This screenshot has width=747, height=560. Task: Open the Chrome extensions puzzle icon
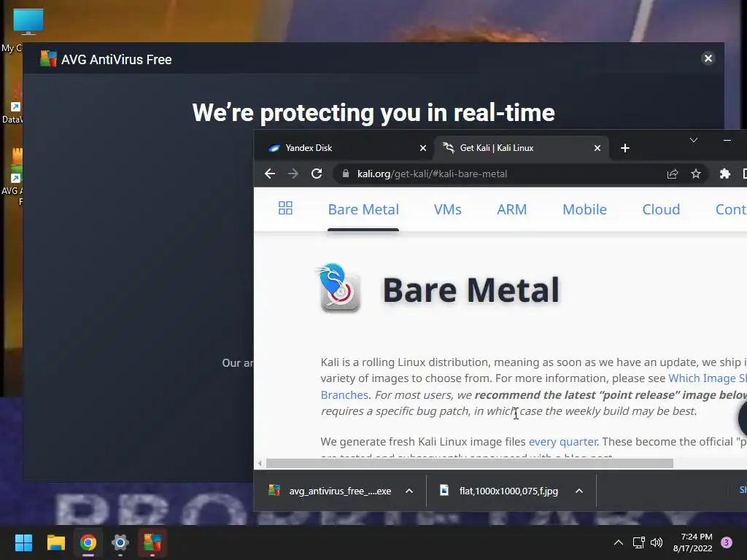click(724, 174)
